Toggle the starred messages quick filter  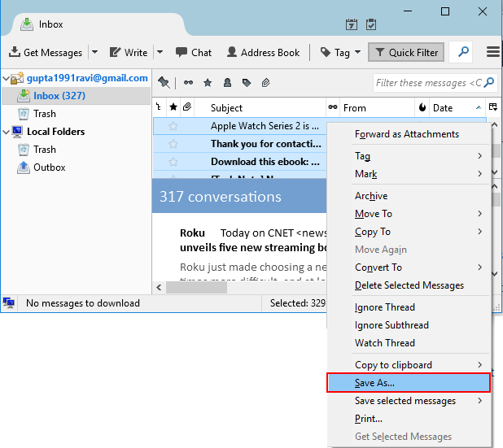[208, 82]
